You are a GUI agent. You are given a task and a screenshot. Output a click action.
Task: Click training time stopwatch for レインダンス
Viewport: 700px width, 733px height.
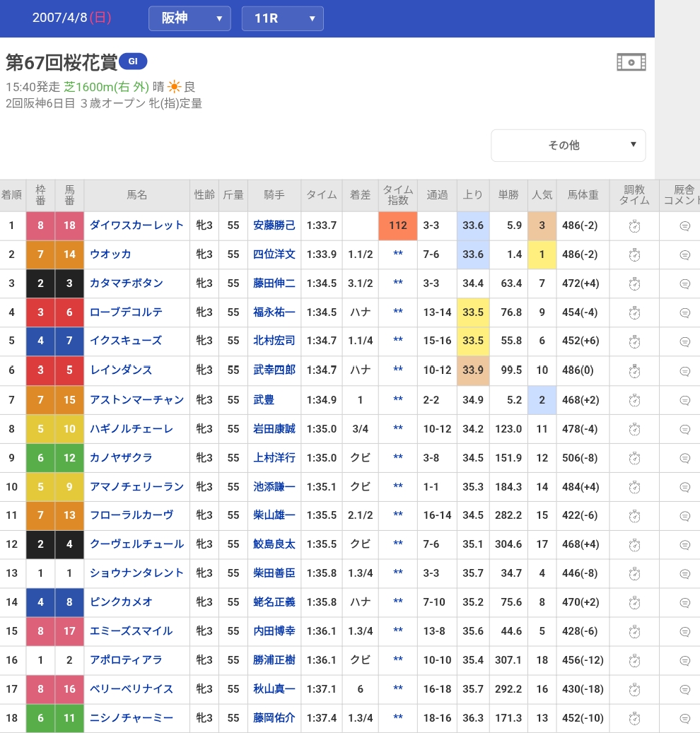[x=634, y=371]
